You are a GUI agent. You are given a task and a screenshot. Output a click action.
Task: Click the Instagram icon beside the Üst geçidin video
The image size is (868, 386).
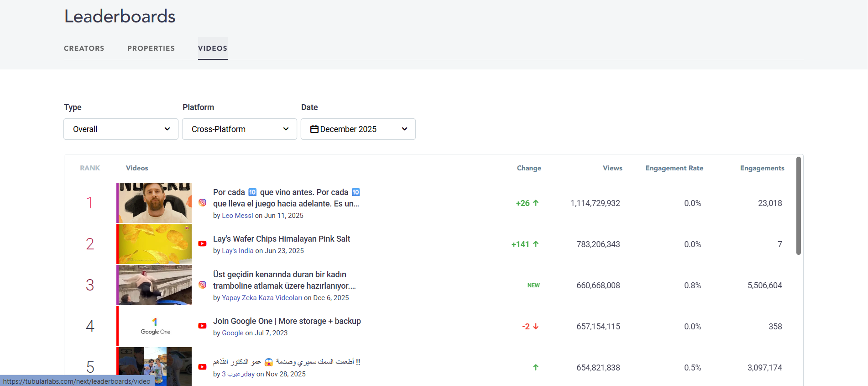(203, 285)
